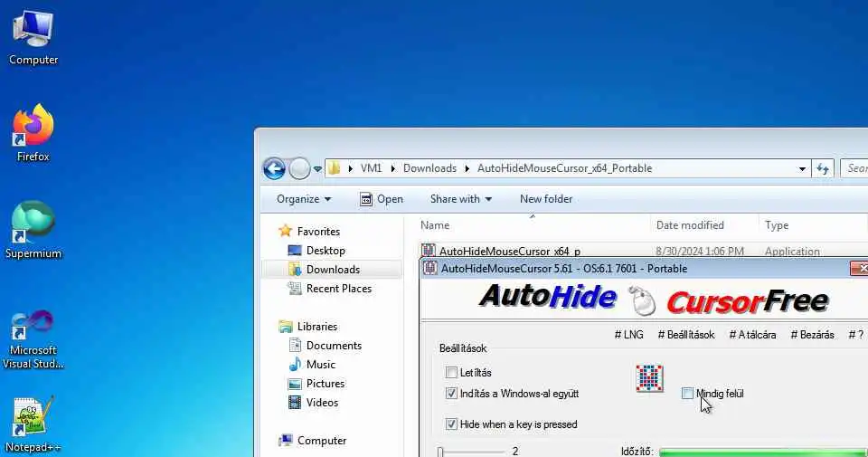Viewport: 868px width, 457px height.
Task: Expand arrow after VM1 breadcrumb
Action: click(x=392, y=168)
